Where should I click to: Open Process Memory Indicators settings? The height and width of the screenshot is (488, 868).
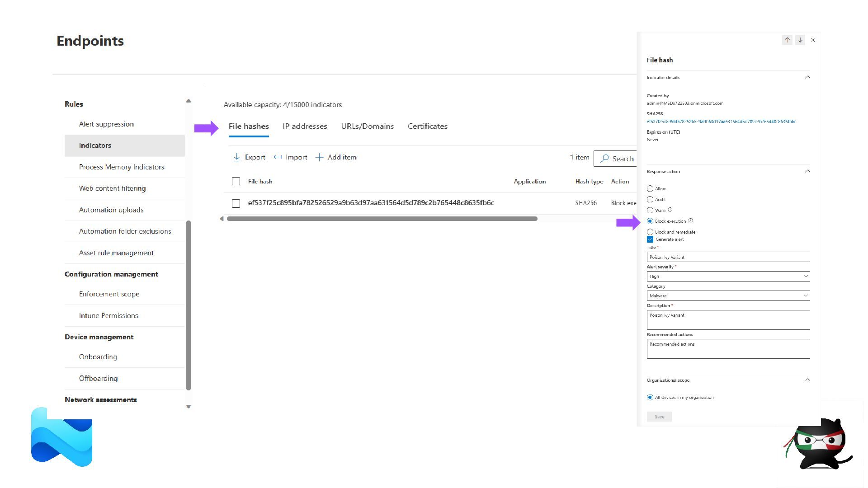[x=121, y=167]
